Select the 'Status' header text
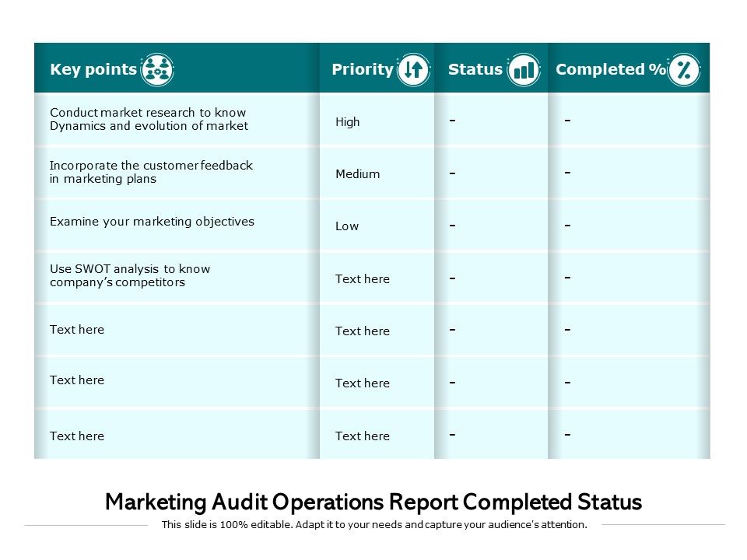 point(475,69)
